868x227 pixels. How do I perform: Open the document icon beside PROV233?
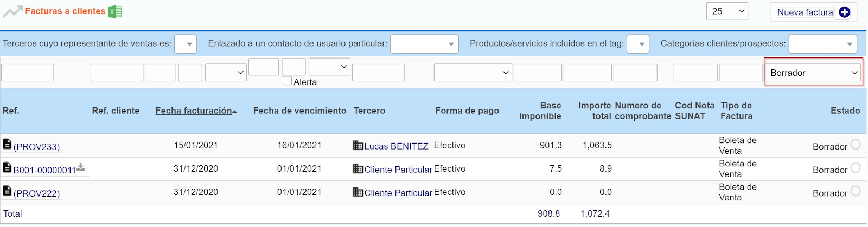[7, 144]
